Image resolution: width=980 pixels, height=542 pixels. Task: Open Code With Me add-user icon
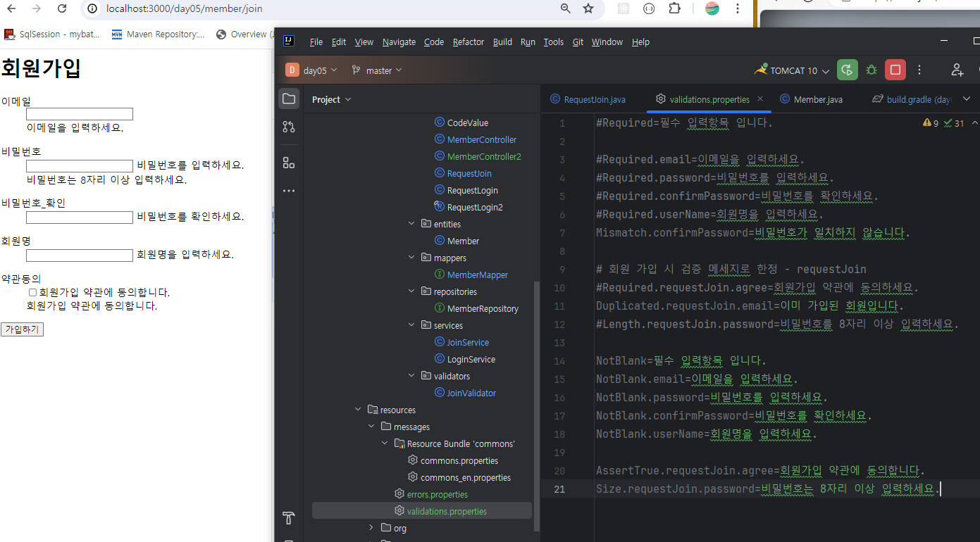pyautogui.click(x=957, y=70)
